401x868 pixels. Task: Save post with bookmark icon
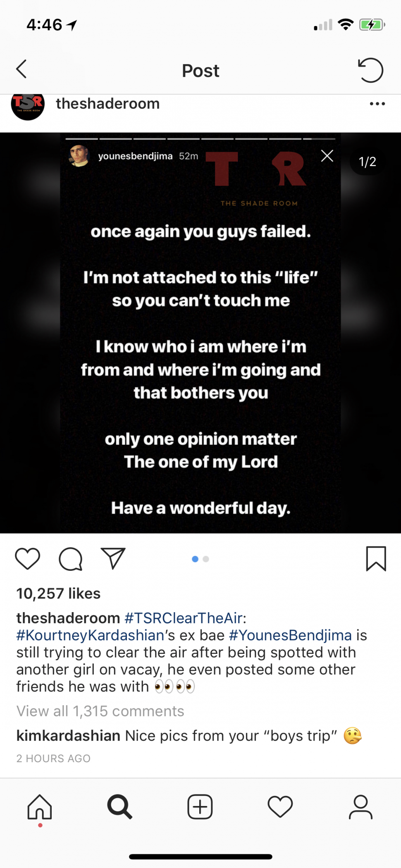376,559
